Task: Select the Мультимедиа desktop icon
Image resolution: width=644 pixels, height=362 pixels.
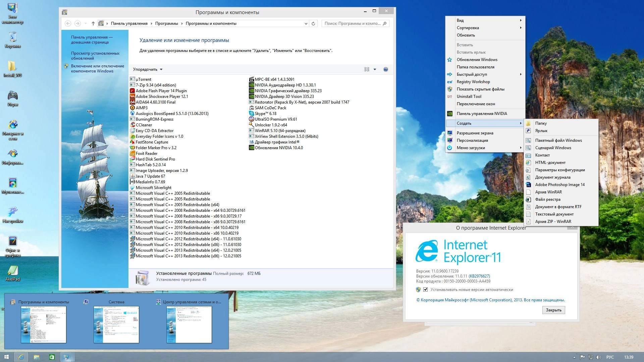Action: coord(12,186)
